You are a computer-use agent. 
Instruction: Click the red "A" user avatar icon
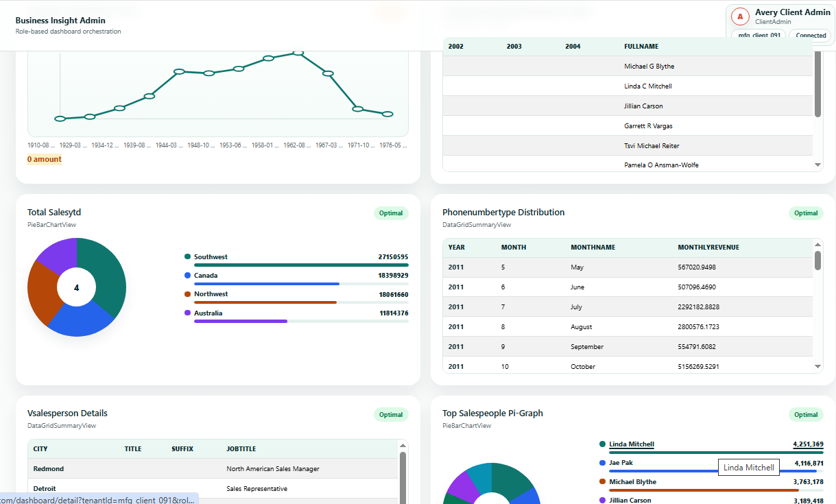(740, 16)
